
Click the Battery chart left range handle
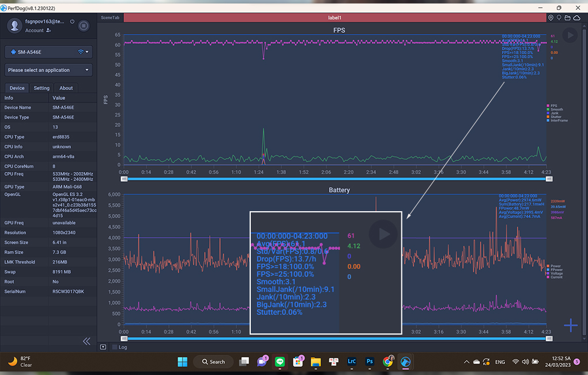tap(124, 339)
